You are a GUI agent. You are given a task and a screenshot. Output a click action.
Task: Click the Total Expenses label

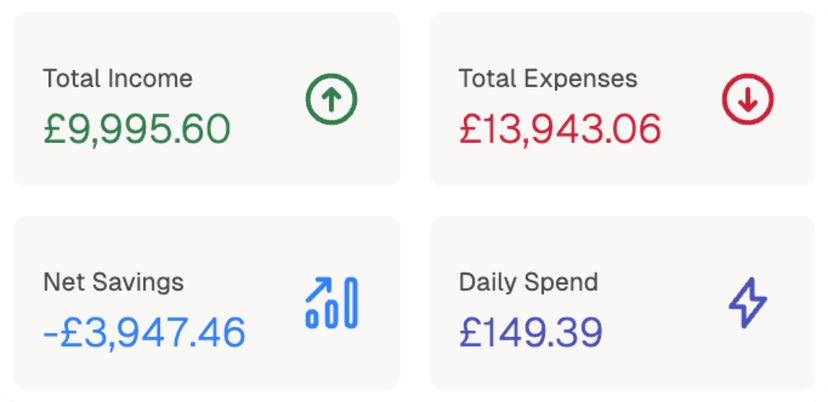[548, 79]
